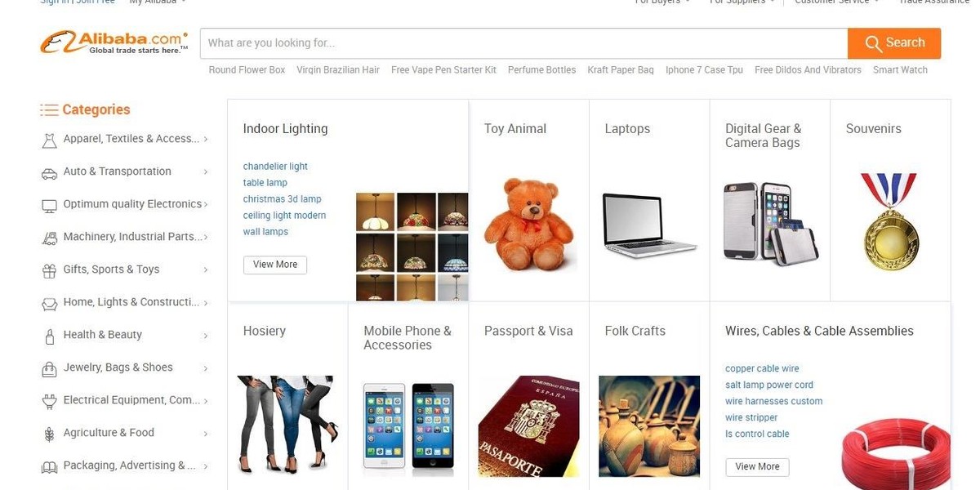Open the copper cable wire link
Image resolution: width=980 pixels, height=490 pixels.
pos(762,369)
